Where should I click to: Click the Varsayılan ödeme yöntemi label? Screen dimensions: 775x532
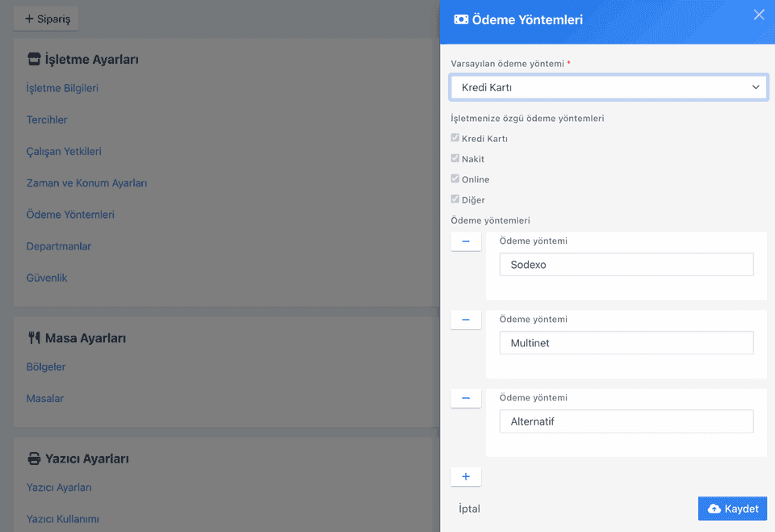click(x=508, y=64)
